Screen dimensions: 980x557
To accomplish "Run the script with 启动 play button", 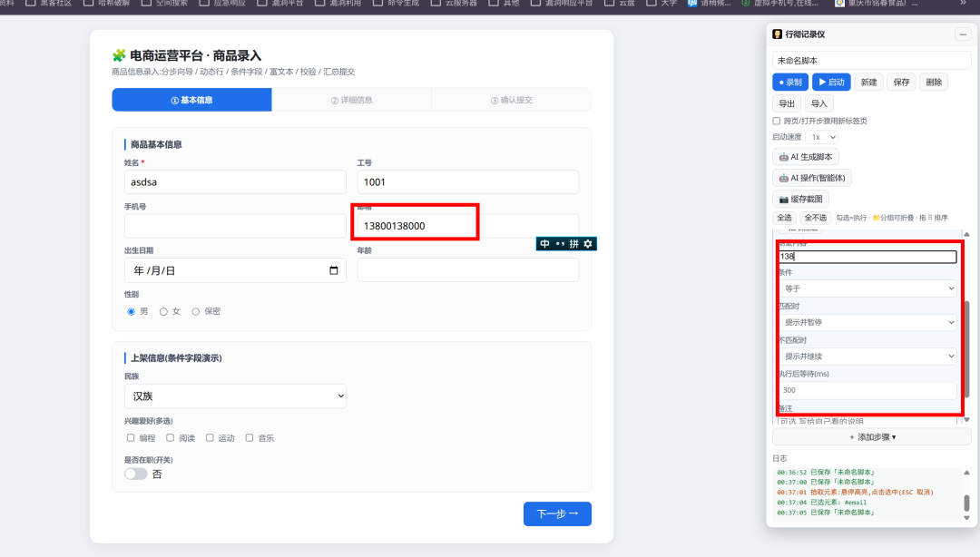I will [x=831, y=82].
